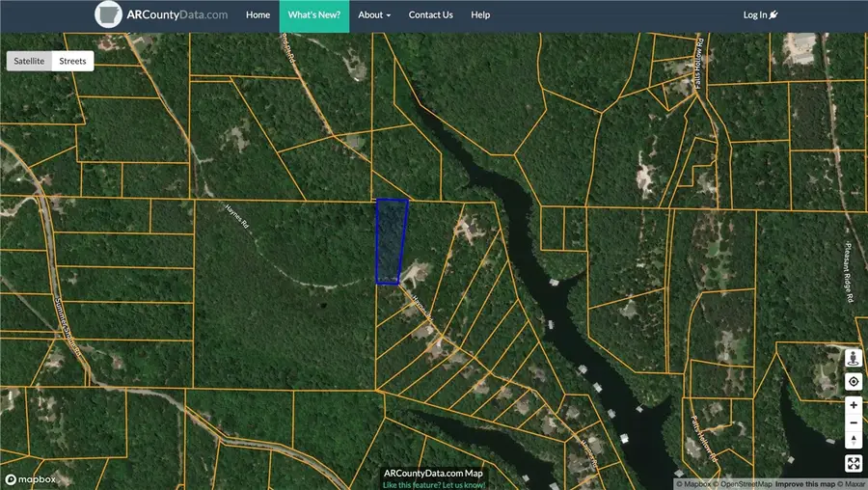Select the blue highlighted parcel
The width and height of the screenshot is (868, 490).
click(390, 241)
